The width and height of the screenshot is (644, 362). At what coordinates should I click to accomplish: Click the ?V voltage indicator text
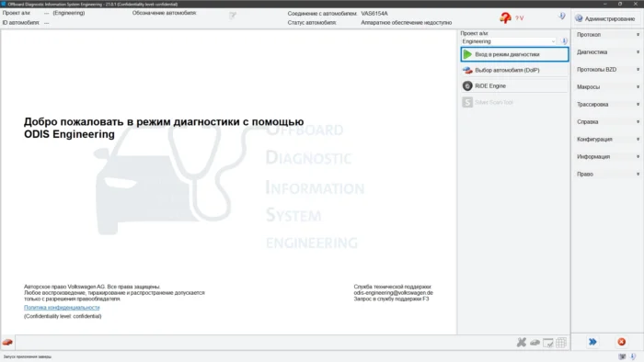click(x=519, y=18)
